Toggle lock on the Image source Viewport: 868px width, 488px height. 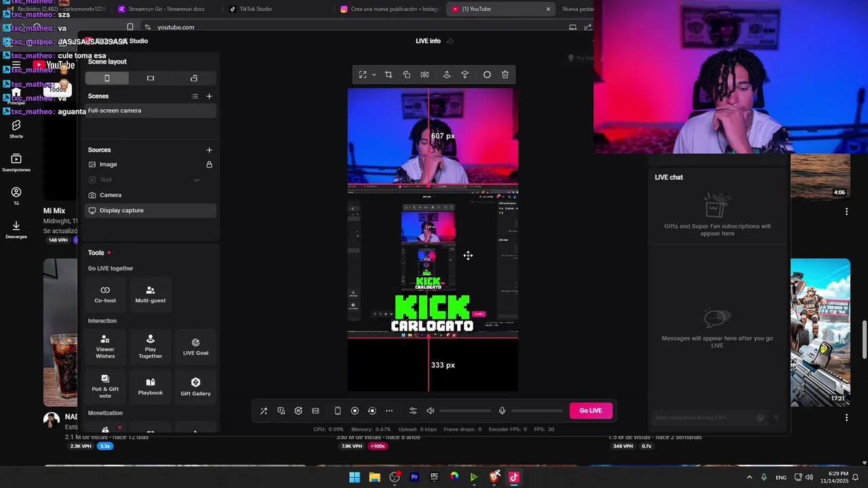coord(209,164)
